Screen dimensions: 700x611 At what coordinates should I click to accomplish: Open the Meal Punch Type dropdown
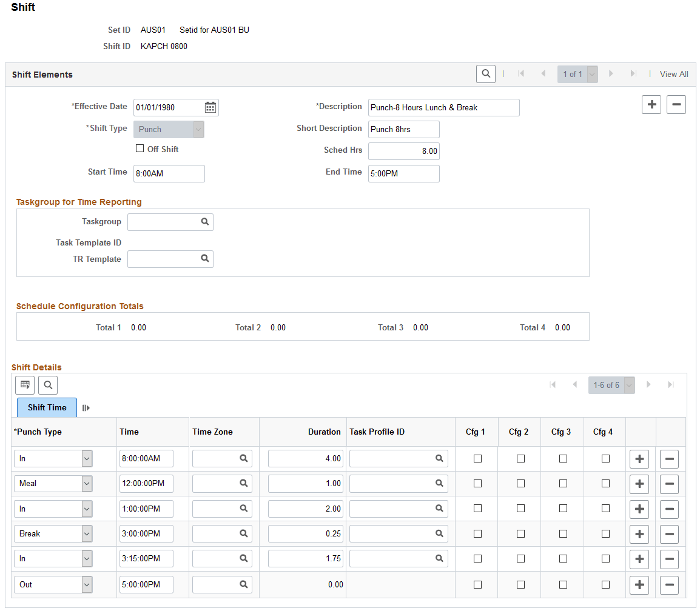click(53, 484)
